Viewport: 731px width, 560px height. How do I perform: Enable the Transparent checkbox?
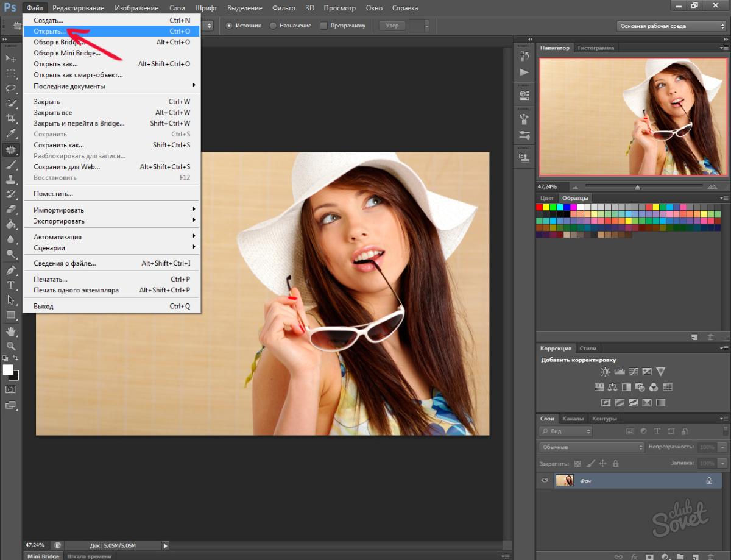[x=324, y=26]
